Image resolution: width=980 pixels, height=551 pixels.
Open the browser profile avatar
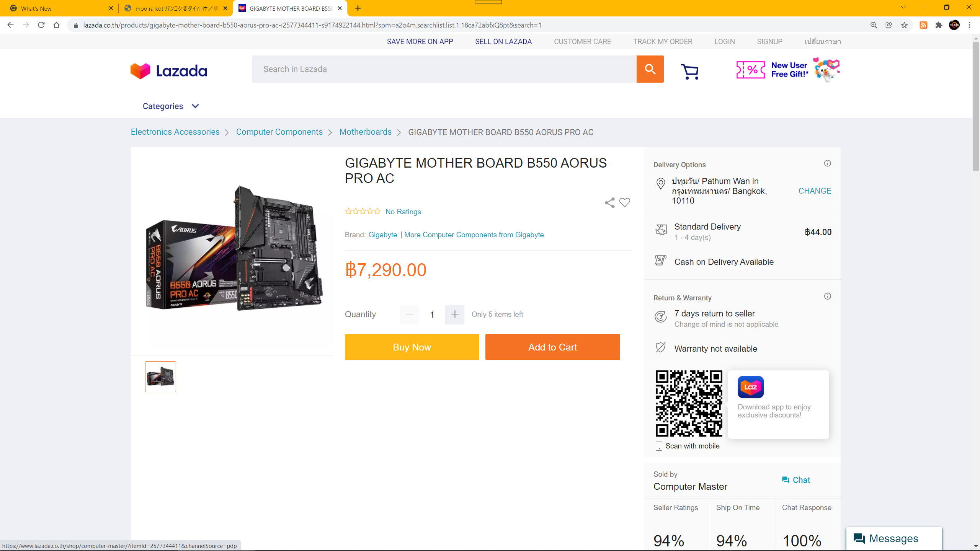click(954, 25)
